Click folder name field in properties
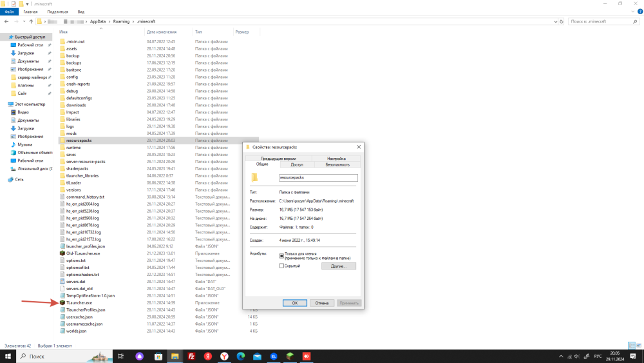 [318, 177]
